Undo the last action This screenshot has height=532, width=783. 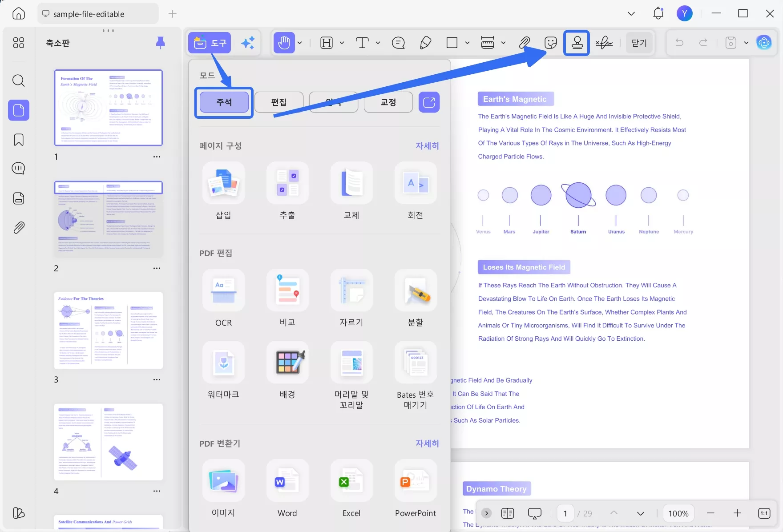679,43
